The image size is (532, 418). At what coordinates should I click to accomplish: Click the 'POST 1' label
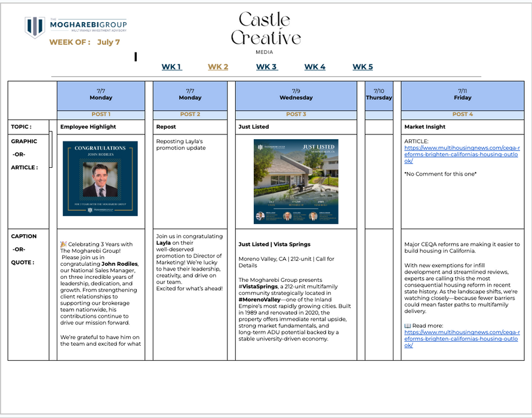(101, 114)
